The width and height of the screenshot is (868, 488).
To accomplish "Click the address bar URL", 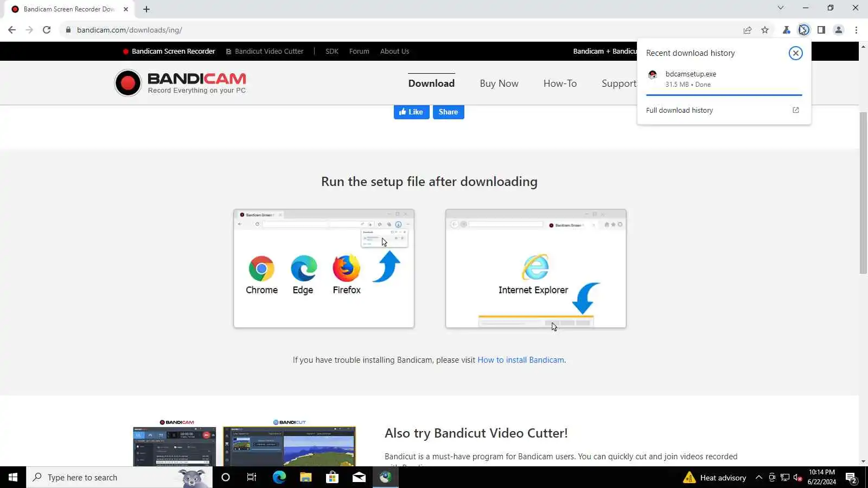I will click(x=130, y=30).
